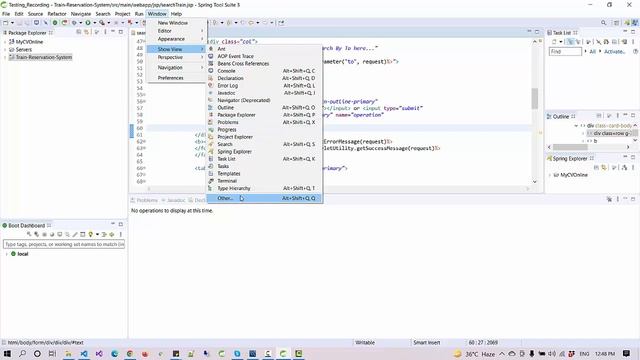Toggle Categorized presentation in Task List toolbar
Viewport: 640px width, 360px height.
570,42
